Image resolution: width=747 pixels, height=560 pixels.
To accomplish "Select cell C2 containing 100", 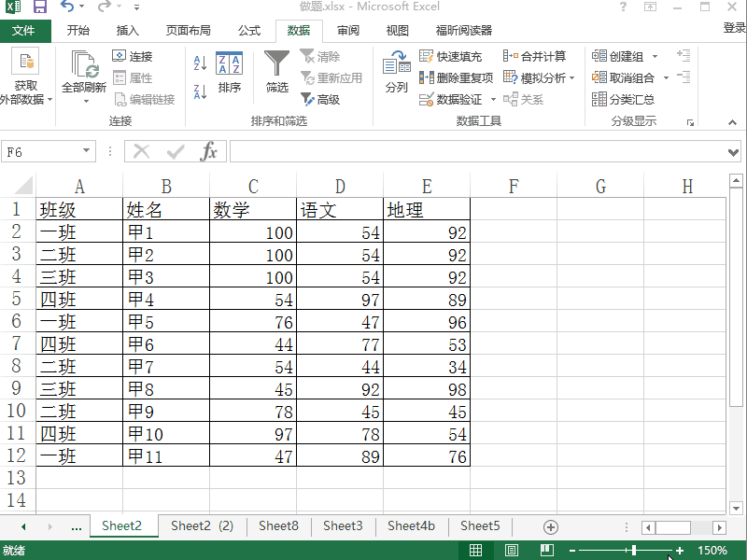I will pyautogui.click(x=252, y=232).
